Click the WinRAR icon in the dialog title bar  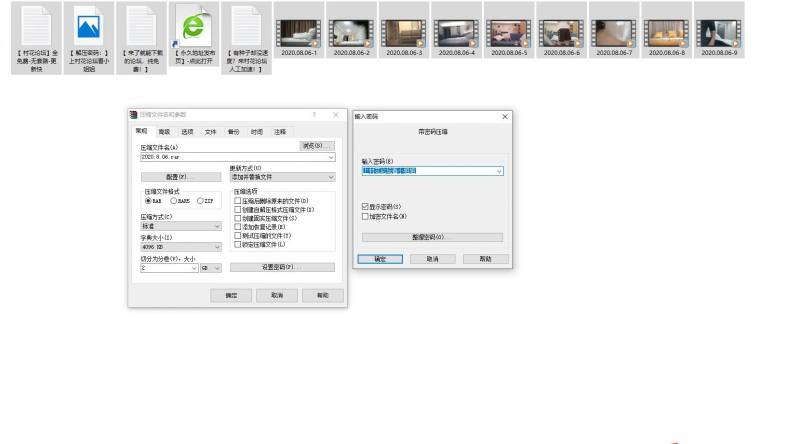pos(133,115)
